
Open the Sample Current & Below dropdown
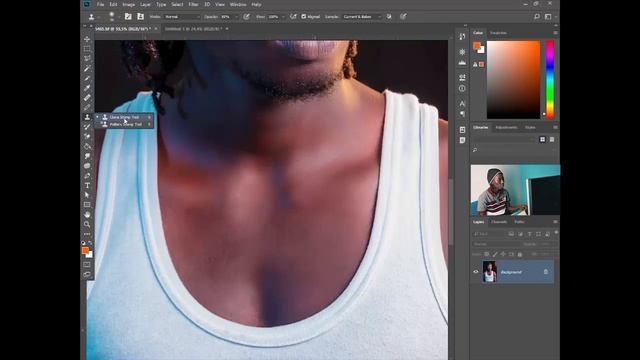[x=362, y=17]
